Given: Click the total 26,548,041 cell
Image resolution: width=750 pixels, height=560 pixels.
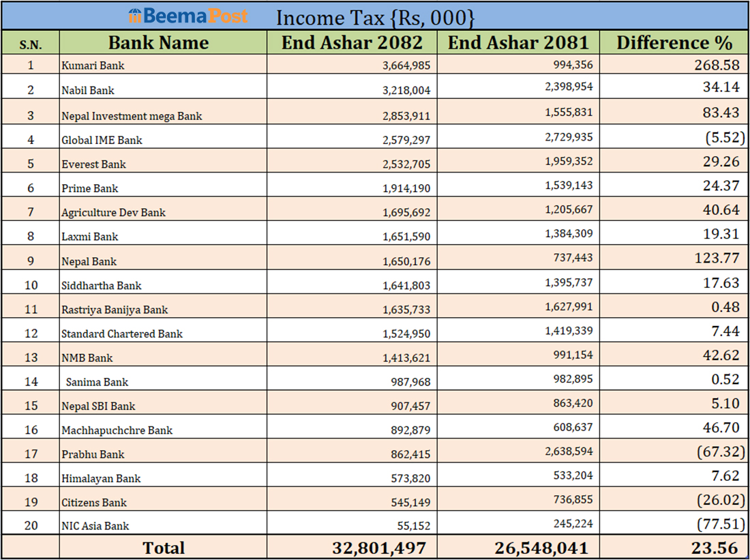Looking at the screenshot, I should point(541,548).
